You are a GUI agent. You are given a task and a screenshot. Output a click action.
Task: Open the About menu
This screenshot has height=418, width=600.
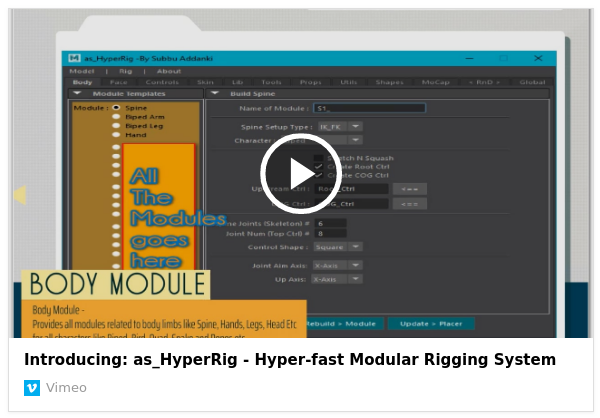click(x=169, y=71)
